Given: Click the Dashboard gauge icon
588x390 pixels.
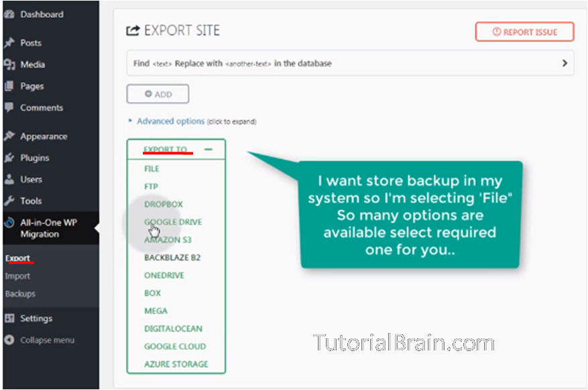Looking at the screenshot, I should [9, 14].
